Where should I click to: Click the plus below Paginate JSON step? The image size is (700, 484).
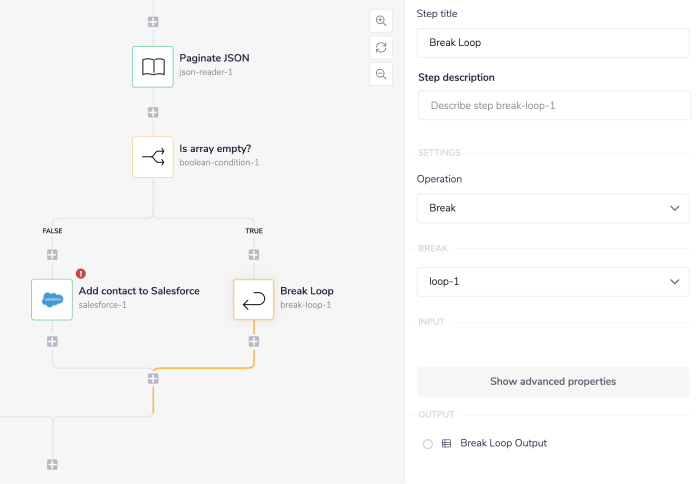[x=153, y=112]
